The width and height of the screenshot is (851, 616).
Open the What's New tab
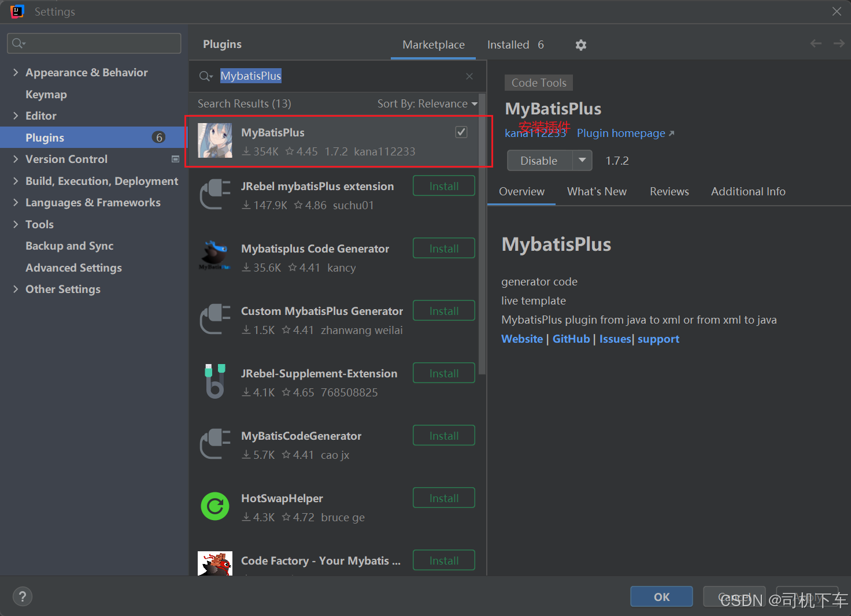click(597, 192)
